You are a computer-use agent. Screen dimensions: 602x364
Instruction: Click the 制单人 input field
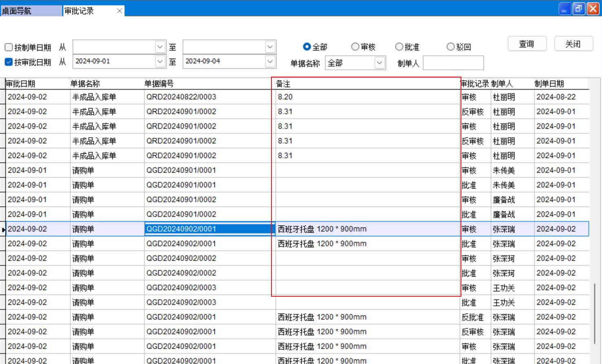pos(453,63)
